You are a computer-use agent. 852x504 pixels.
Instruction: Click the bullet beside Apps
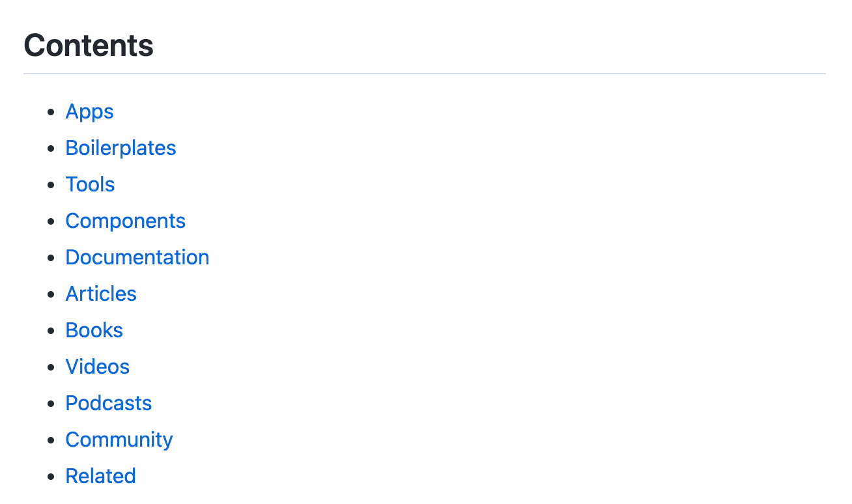[x=51, y=113]
